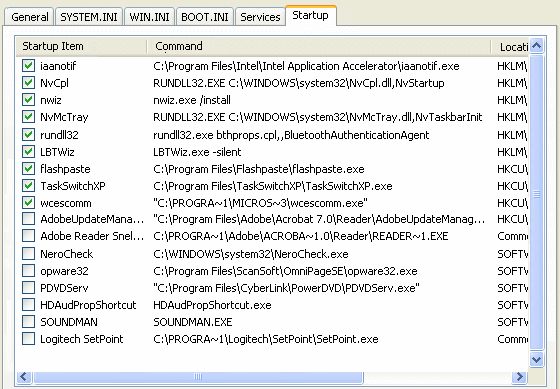Disable the wcescomm startup checkbox

(28, 203)
